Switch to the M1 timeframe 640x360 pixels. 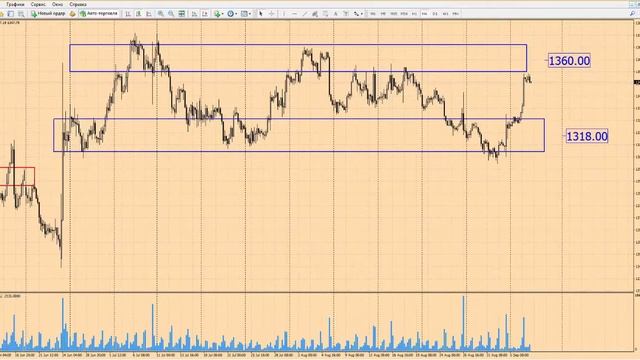[x=373, y=14]
